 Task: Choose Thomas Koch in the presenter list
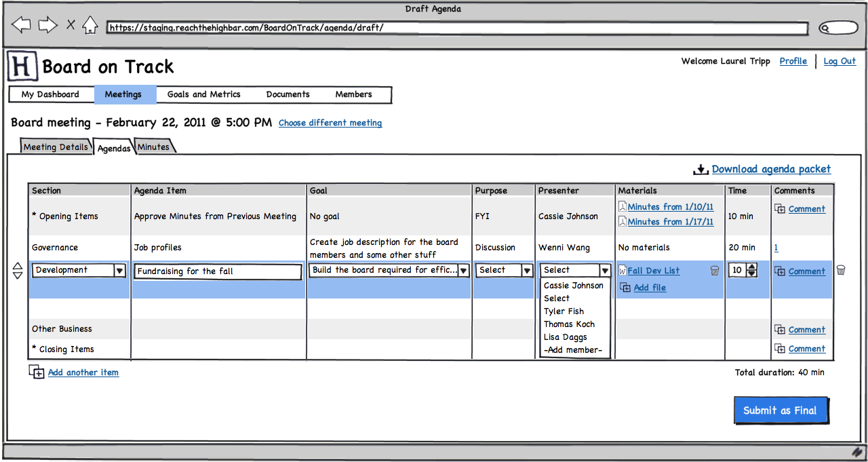(x=570, y=324)
